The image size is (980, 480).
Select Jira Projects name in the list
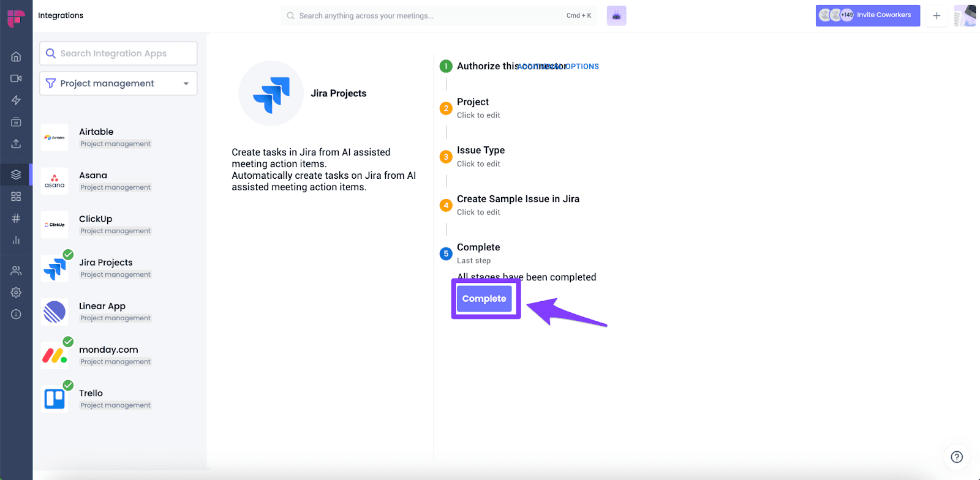(x=106, y=263)
